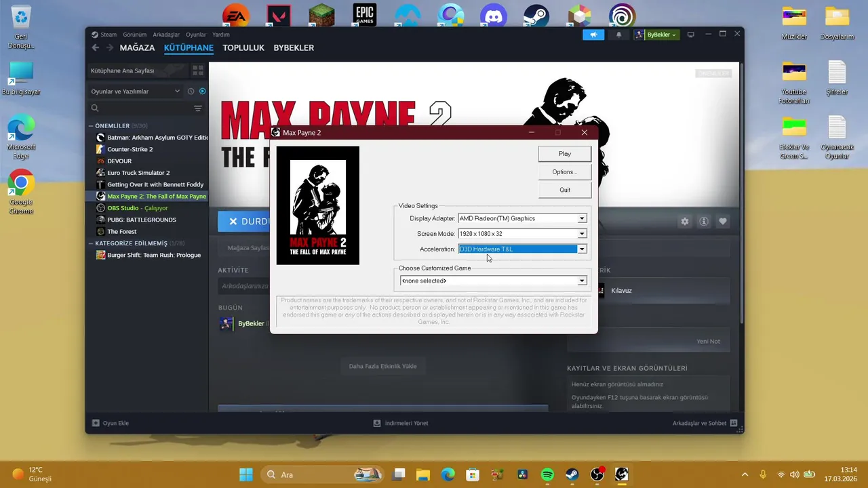
Task: Open the Valorant desktop shortcut
Action: tap(278, 16)
